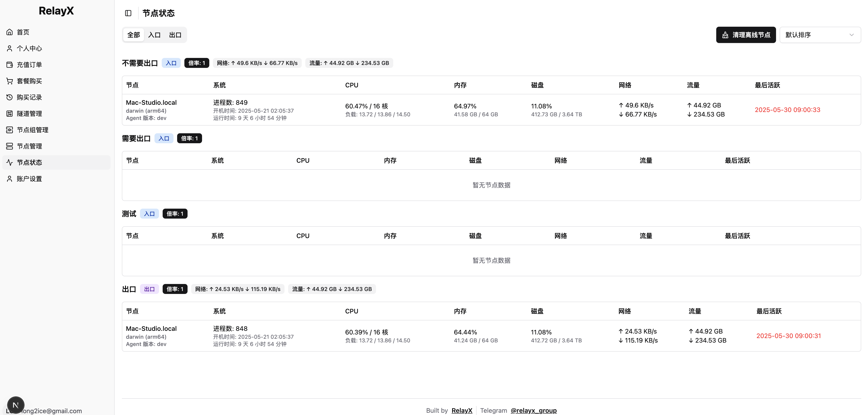Click the RelayX logo title
This screenshot has height=415, width=868.
pyautogui.click(x=56, y=11)
